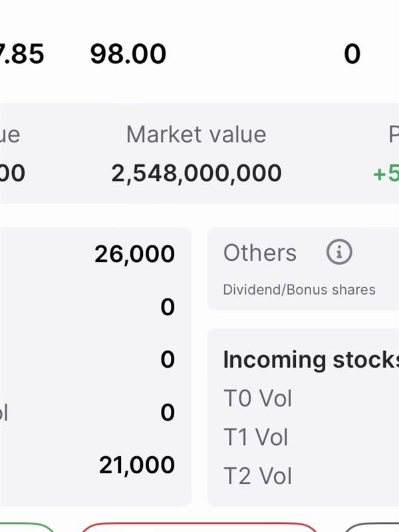
Task: Tap the T0 Vol row
Action: pos(258,398)
